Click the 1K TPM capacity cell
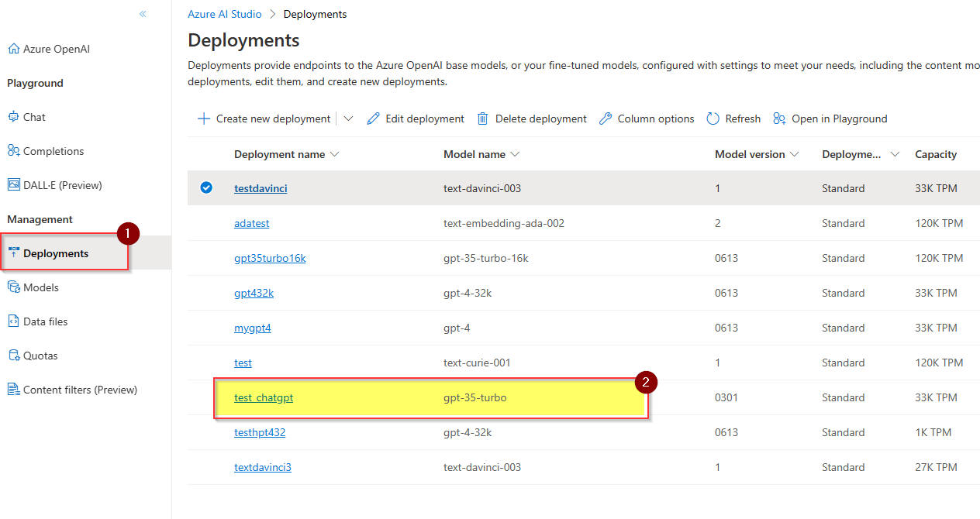 click(x=933, y=432)
